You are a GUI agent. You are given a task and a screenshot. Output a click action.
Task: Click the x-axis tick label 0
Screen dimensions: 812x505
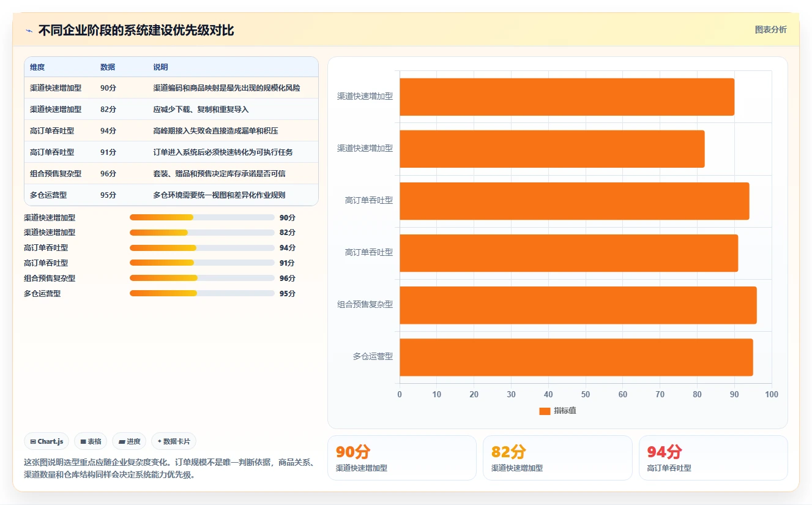tap(400, 394)
